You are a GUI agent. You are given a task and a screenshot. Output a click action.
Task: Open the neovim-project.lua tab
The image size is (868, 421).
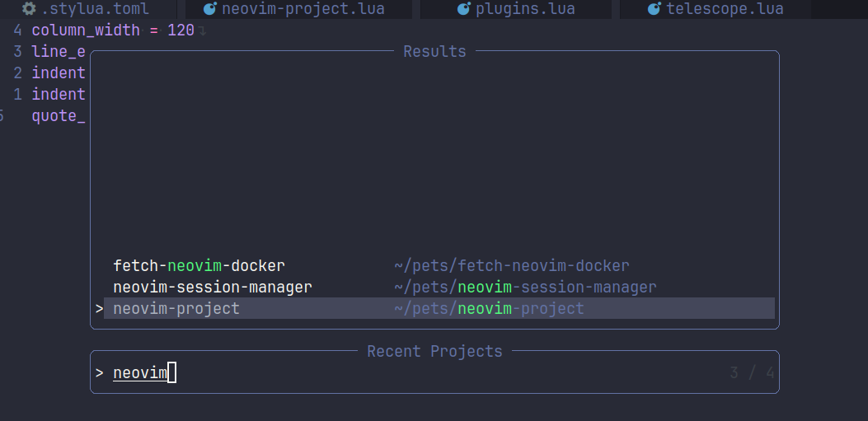click(x=299, y=9)
